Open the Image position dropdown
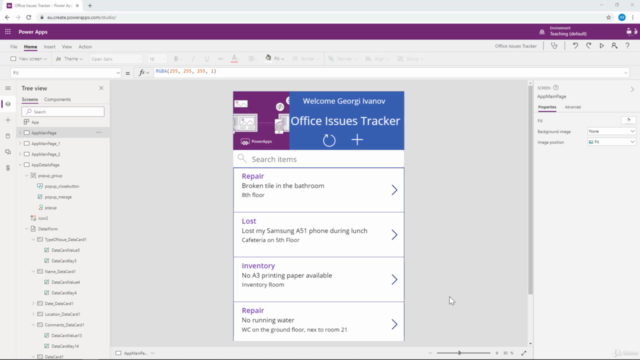This screenshot has height=360, width=640. [x=611, y=142]
